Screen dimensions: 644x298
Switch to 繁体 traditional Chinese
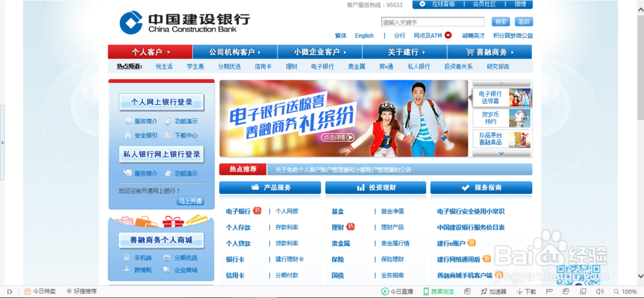tap(341, 35)
